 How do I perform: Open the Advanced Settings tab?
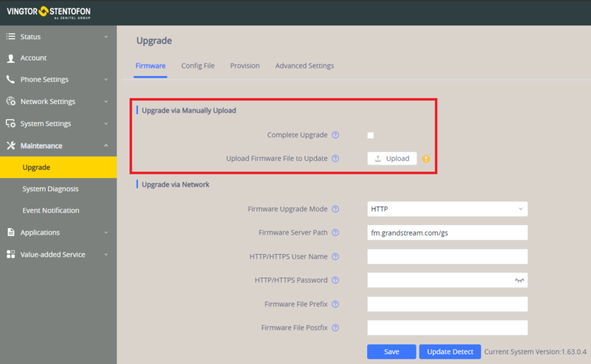[x=304, y=66]
